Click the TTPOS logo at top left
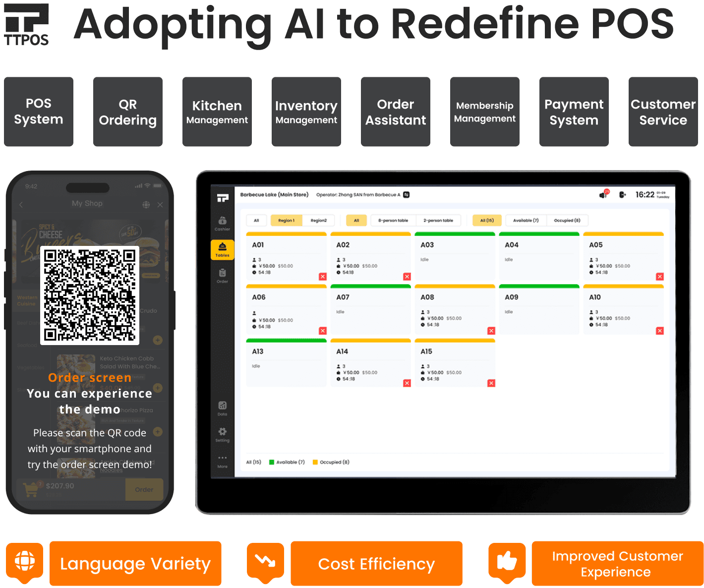 pos(26,25)
